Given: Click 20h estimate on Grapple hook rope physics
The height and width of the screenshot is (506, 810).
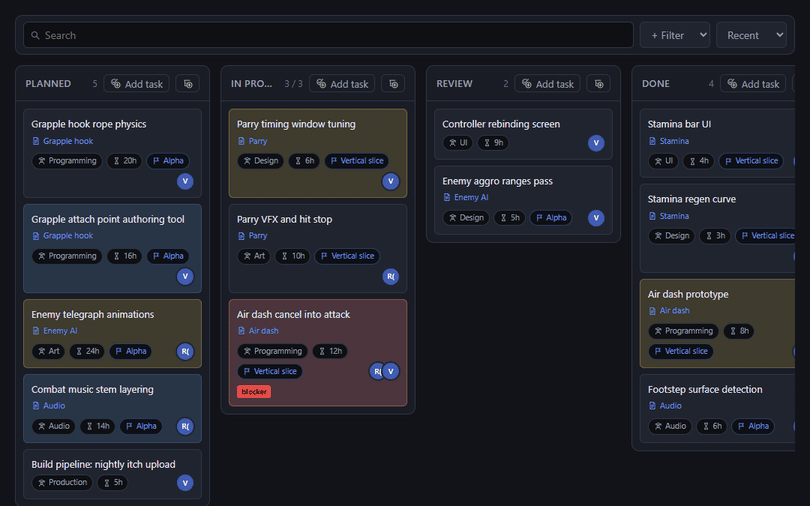Looking at the screenshot, I should click(x=124, y=161).
